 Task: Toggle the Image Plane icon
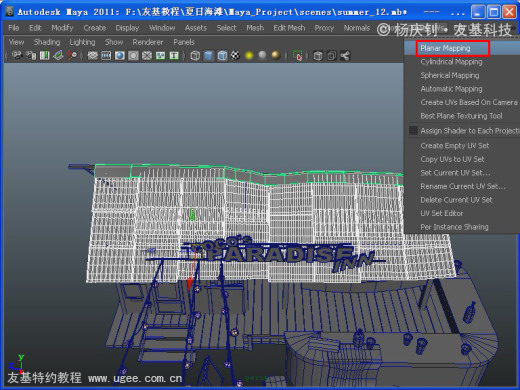coord(58,55)
